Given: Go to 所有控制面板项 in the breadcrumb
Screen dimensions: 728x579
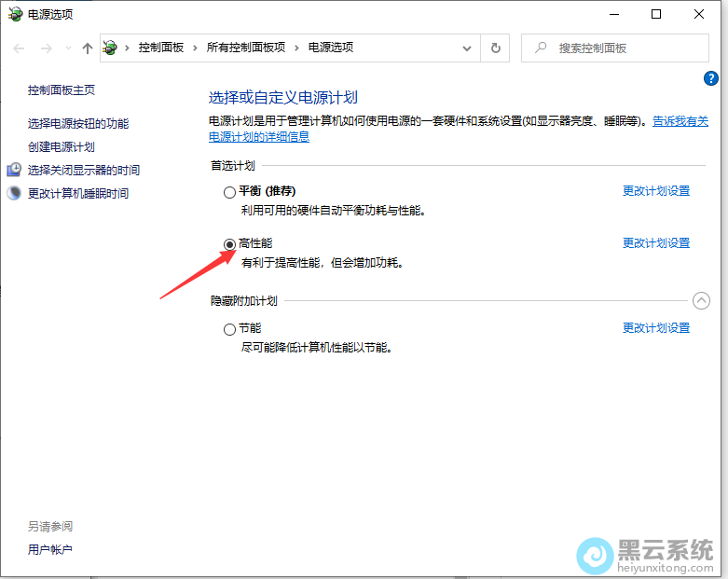Looking at the screenshot, I should coord(245,48).
